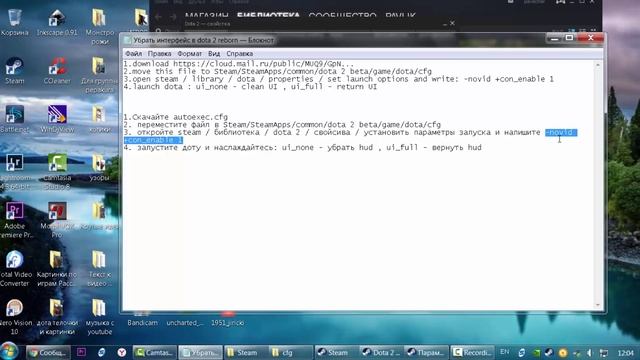Open the 12:04 taskbar clock
640x360 pixels.
click(x=625, y=353)
